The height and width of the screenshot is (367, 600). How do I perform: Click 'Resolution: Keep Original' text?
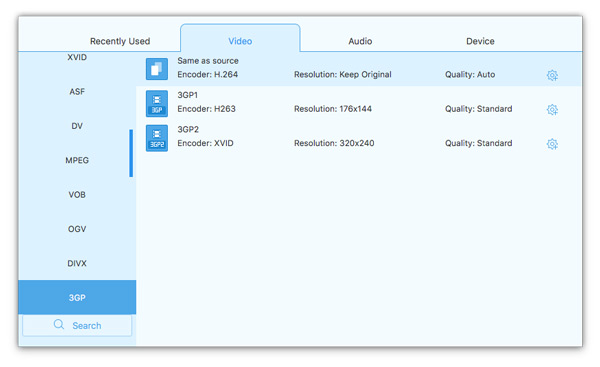(342, 75)
